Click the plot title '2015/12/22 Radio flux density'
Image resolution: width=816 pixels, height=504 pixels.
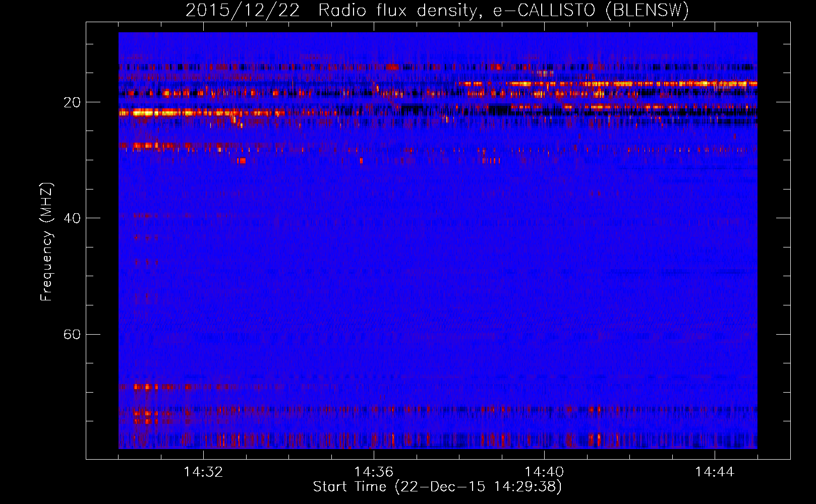click(x=330, y=11)
